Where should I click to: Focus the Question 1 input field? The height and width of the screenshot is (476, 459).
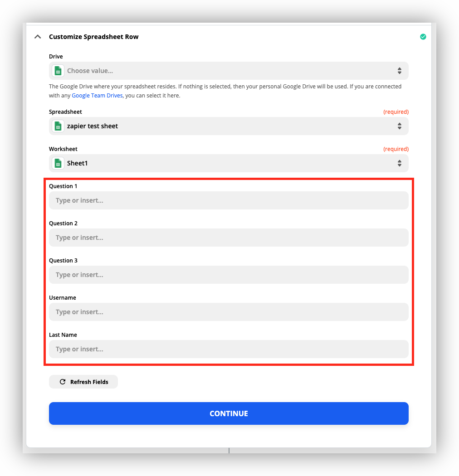(x=229, y=200)
